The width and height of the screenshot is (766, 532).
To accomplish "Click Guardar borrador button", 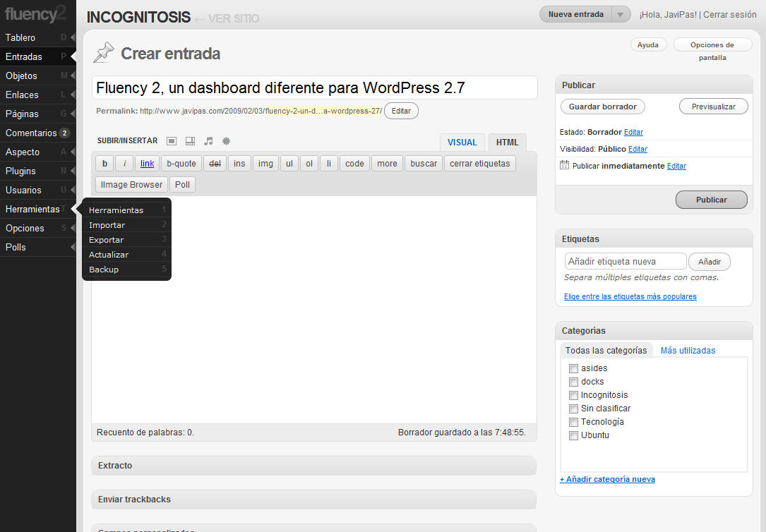I will pos(603,107).
